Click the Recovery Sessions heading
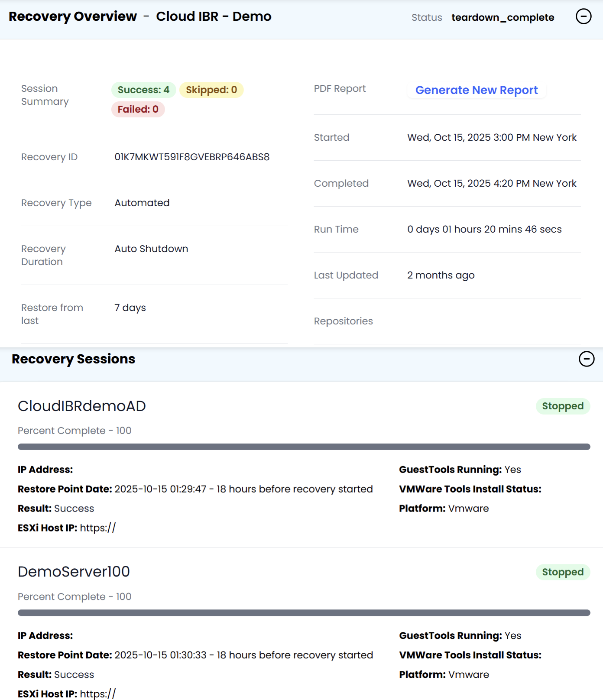603x700 pixels. 73,359
